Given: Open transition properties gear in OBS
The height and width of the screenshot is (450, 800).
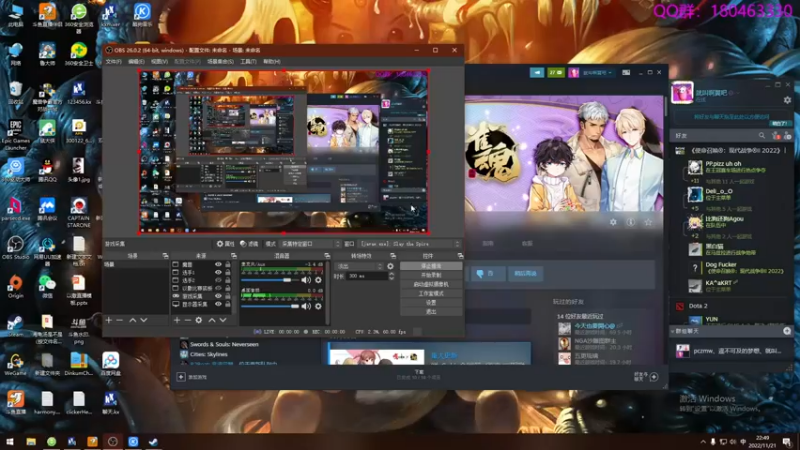Looking at the screenshot, I should [390, 266].
